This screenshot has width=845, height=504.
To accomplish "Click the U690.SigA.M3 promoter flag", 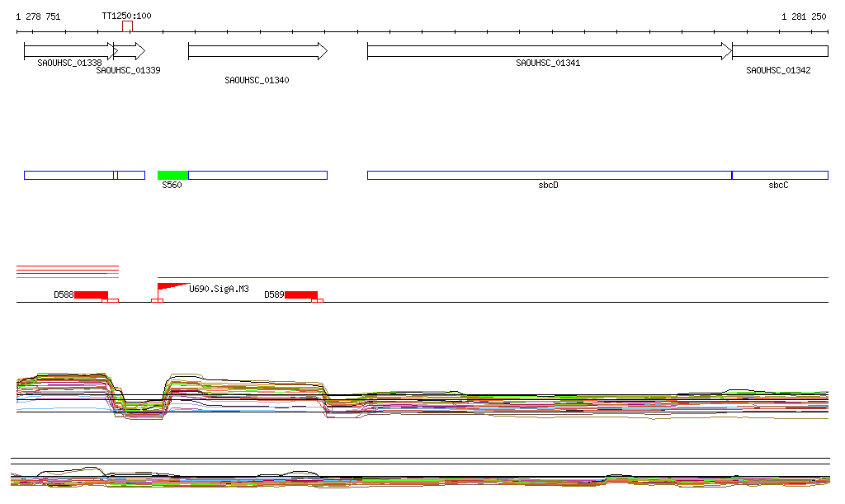I will (168, 286).
